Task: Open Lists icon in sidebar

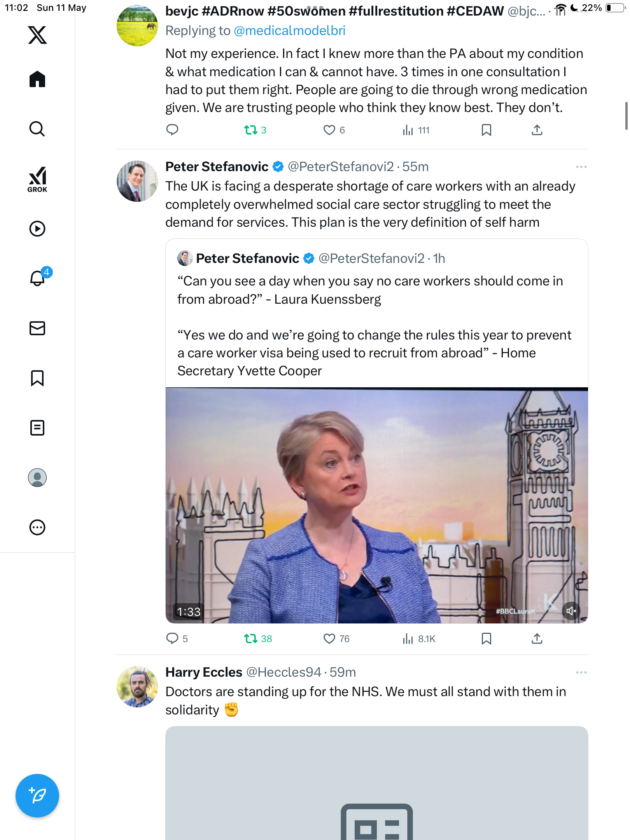Action: point(37,428)
